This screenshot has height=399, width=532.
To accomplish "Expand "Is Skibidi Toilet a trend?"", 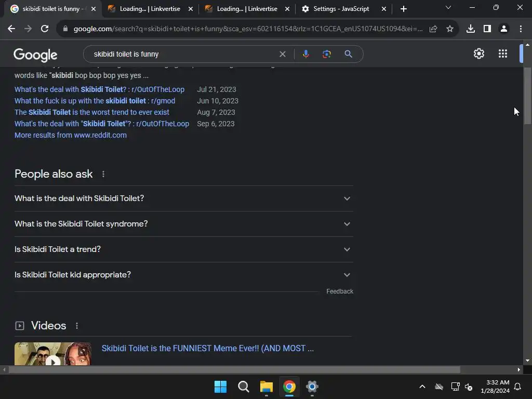I will tap(183, 249).
